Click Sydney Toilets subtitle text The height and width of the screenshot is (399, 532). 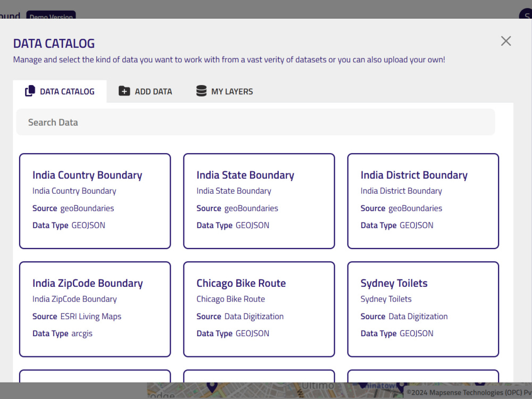(x=386, y=299)
